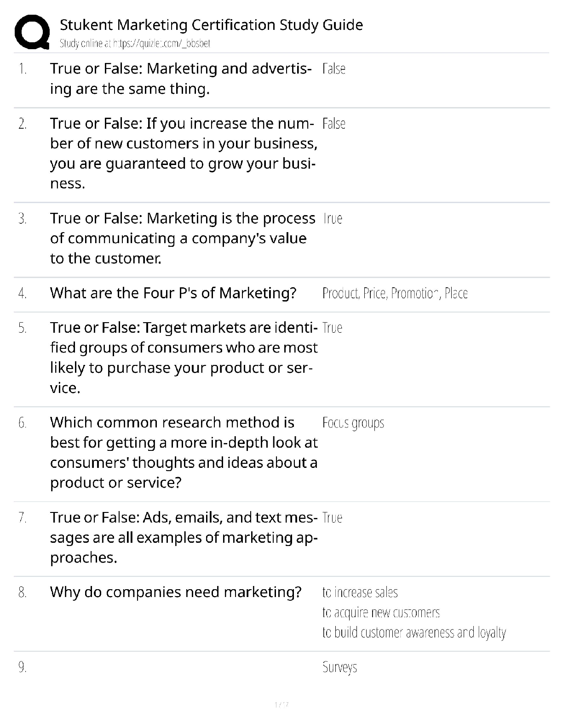
Task: Click the Stukent Marketing Certification Study Guide title
Action: (x=211, y=24)
